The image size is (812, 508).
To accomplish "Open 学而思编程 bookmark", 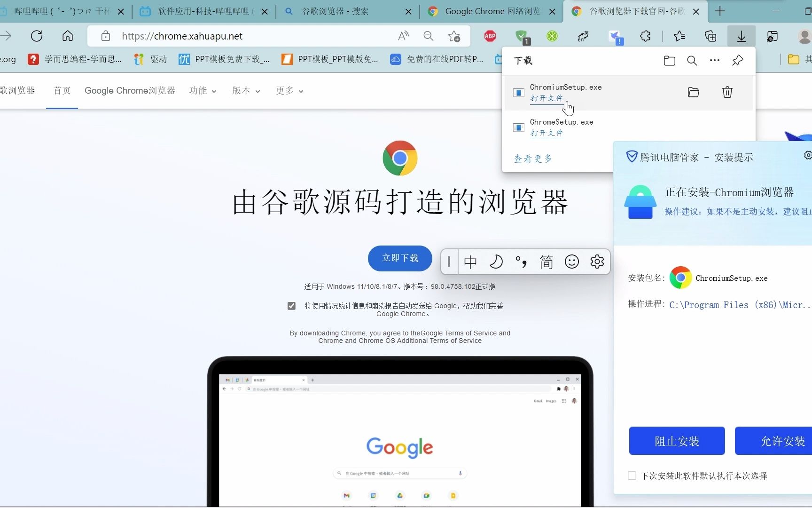I will tap(75, 59).
